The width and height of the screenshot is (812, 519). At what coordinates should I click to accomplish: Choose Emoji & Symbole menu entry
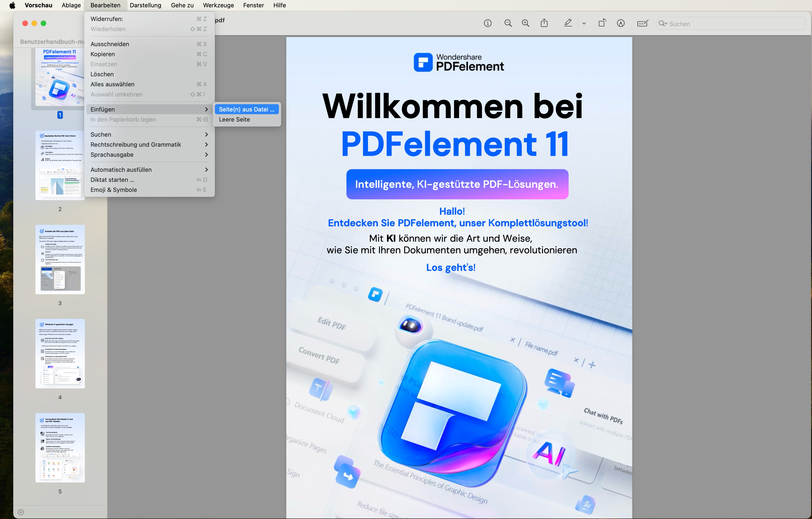149,190
